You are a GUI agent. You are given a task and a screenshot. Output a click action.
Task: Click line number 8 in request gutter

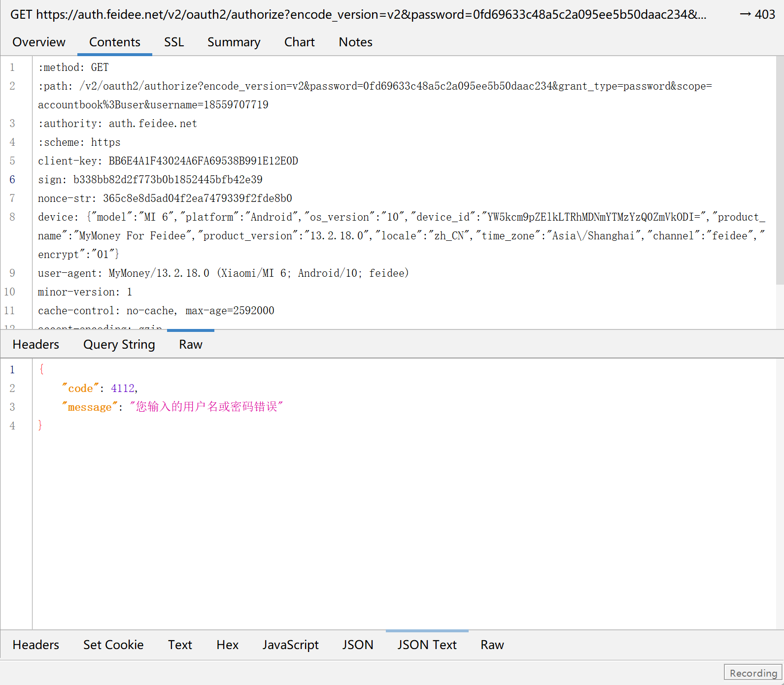12,217
